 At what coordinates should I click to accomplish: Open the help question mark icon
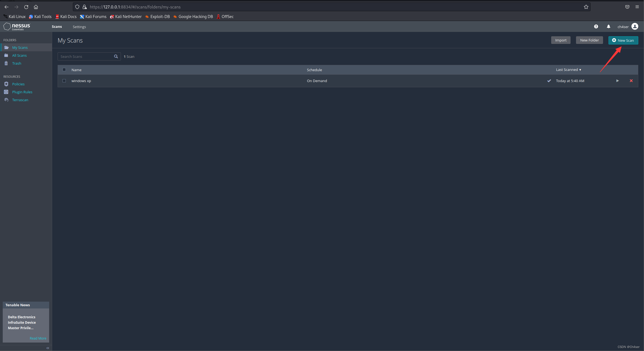(596, 26)
